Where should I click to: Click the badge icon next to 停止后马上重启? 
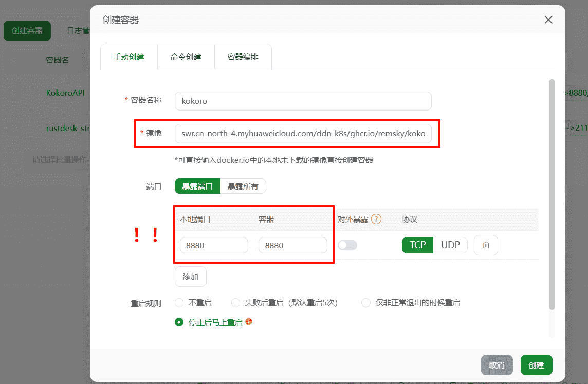pos(249,322)
